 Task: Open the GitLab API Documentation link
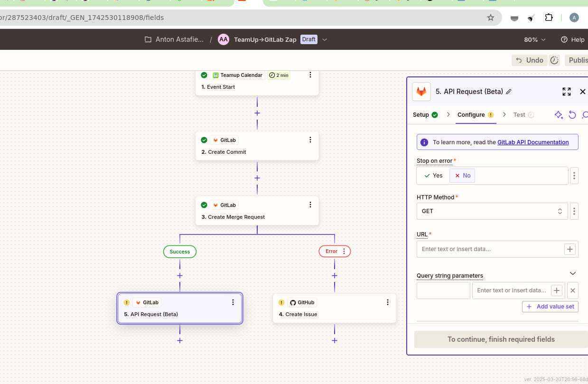533,142
